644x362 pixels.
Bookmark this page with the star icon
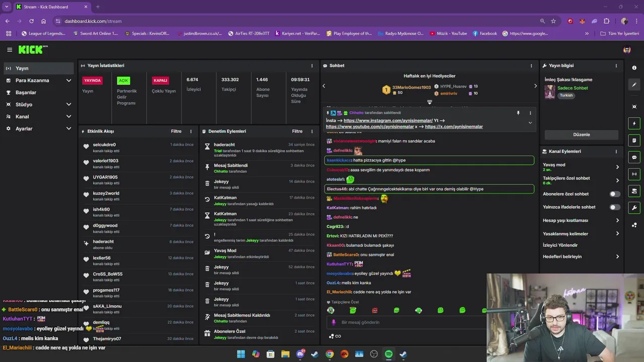coord(553,21)
